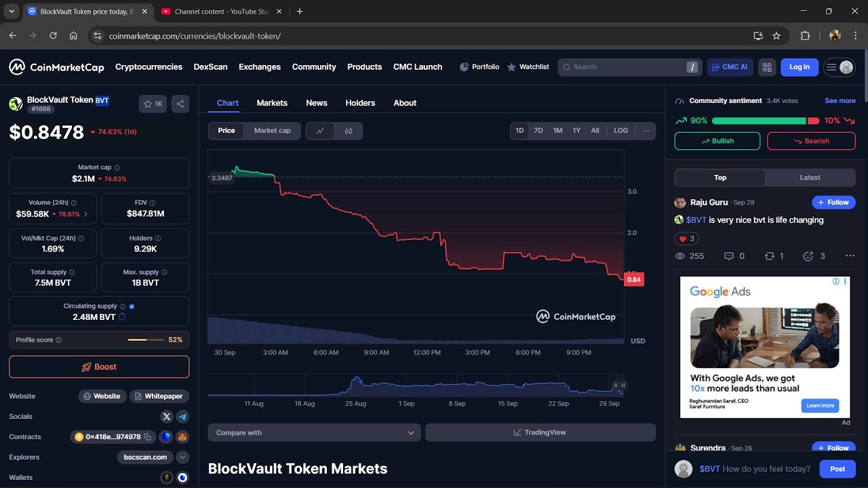Open CMC AI assistant
868x488 pixels.
click(729, 67)
